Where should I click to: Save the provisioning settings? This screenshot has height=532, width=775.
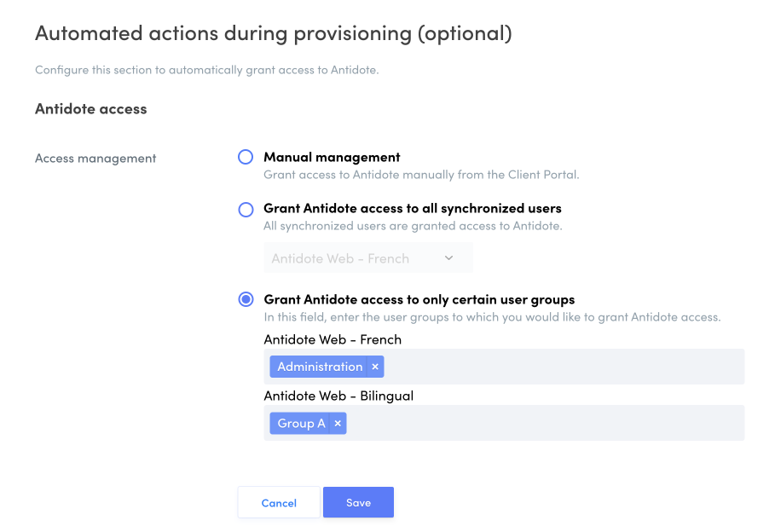(358, 502)
